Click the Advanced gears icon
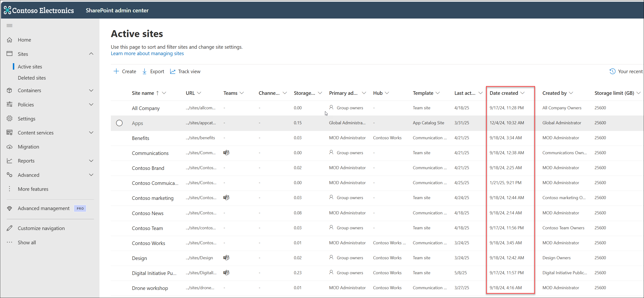644x298 pixels. (10, 175)
